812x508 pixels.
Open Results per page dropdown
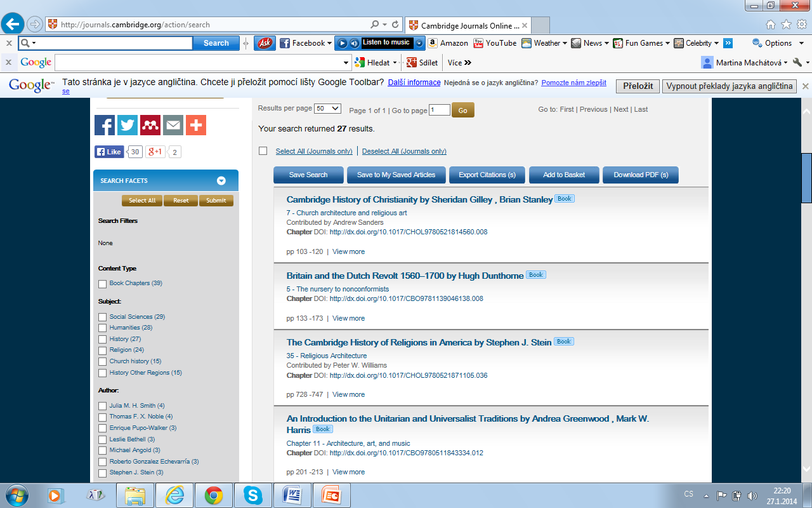(328, 109)
